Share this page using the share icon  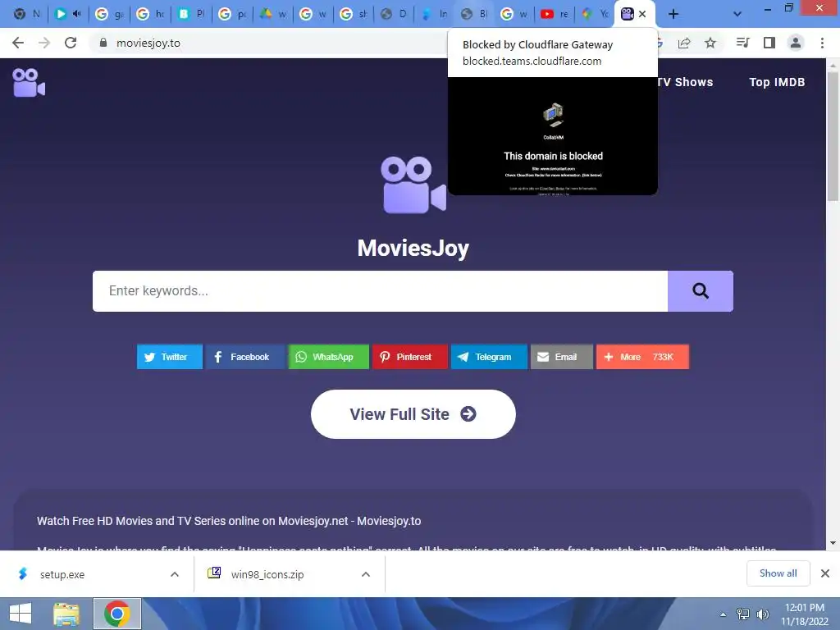point(684,43)
